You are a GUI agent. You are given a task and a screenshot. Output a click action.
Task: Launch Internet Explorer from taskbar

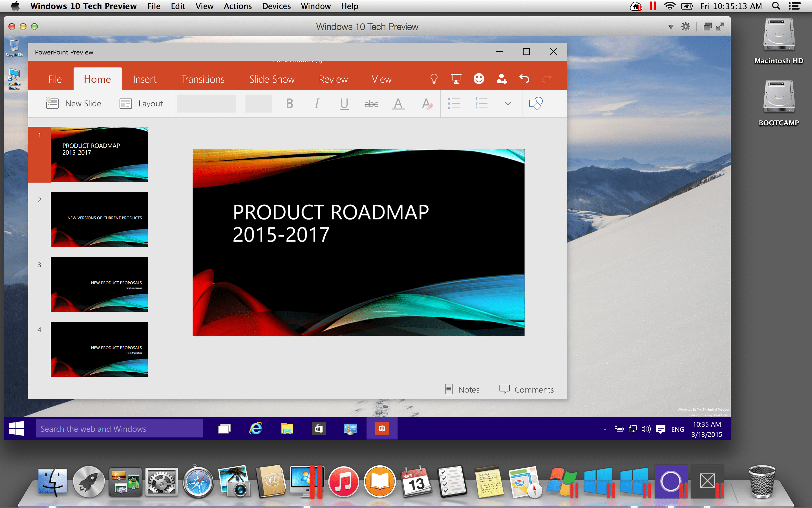click(x=256, y=428)
